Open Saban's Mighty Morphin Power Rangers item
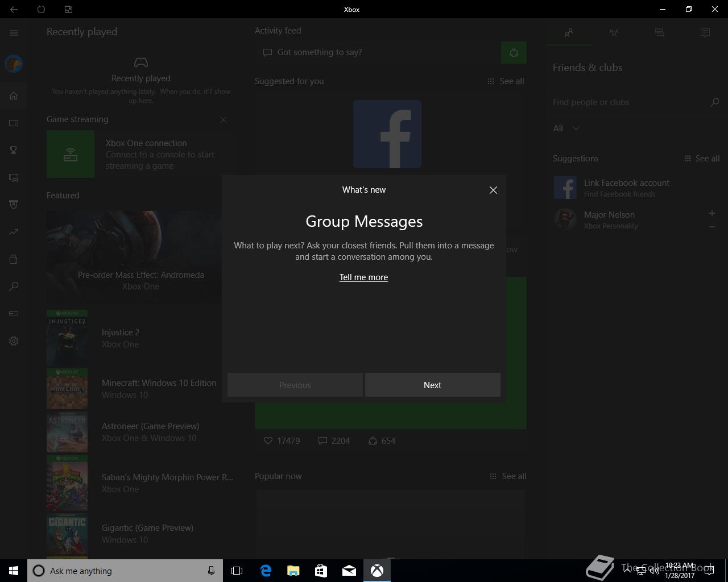Image resolution: width=728 pixels, height=582 pixels. click(x=140, y=483)
